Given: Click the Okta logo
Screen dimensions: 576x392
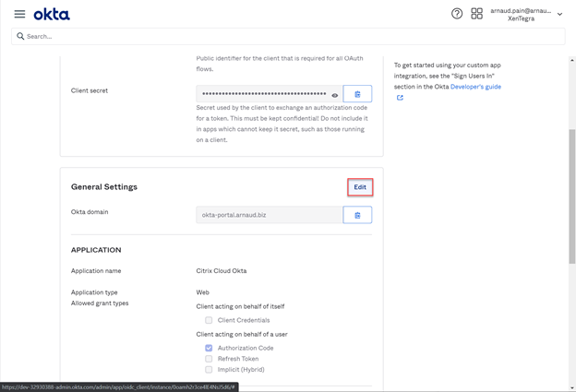Looking at the screenshot, I should point(52,15).
